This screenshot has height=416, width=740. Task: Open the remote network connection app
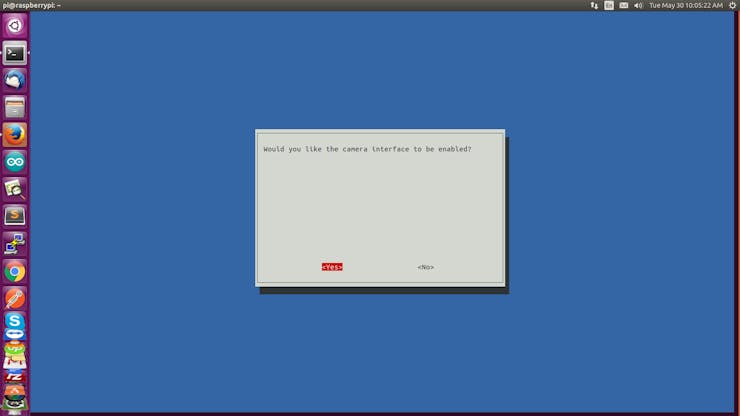click(15, 244)
